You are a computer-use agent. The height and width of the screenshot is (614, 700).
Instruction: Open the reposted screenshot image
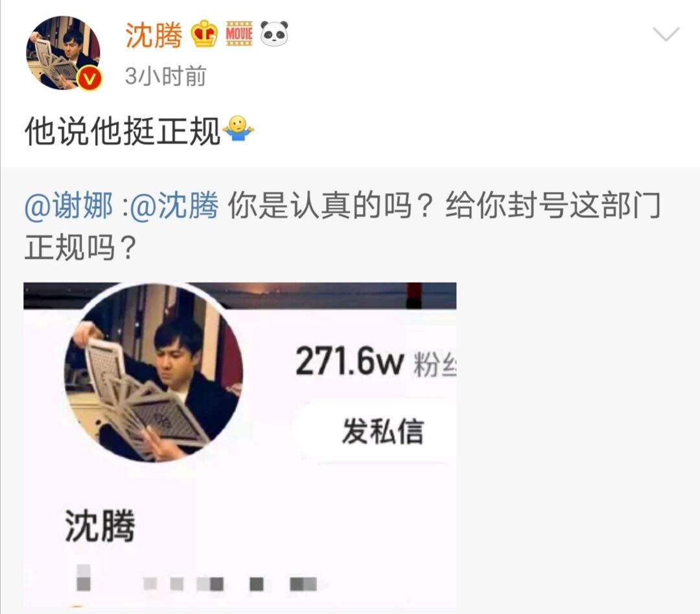pos(240,445)
